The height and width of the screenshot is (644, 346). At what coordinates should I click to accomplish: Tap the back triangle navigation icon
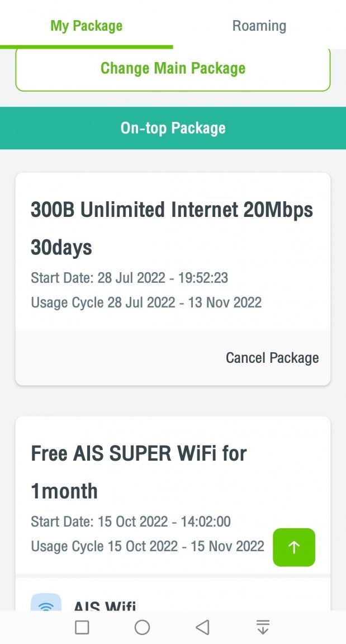(202, 627)
